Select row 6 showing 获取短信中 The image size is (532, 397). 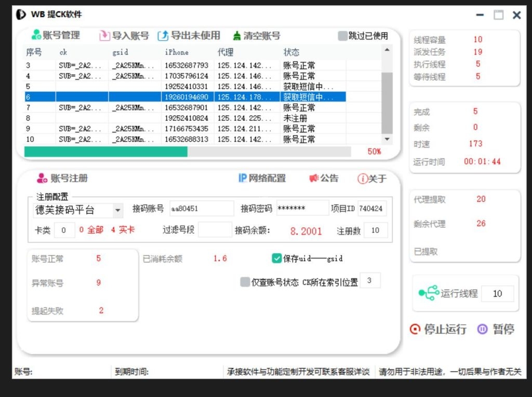click(x=208, y=97)
